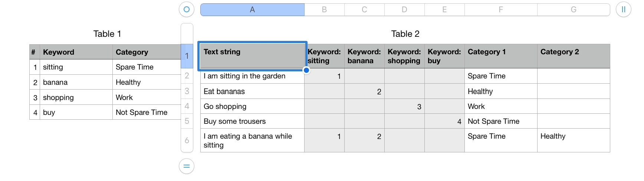Click the 'Not Spare Time' cell in Table 1
This screenshot has height=181, width=644.
[x=146, y=112]
